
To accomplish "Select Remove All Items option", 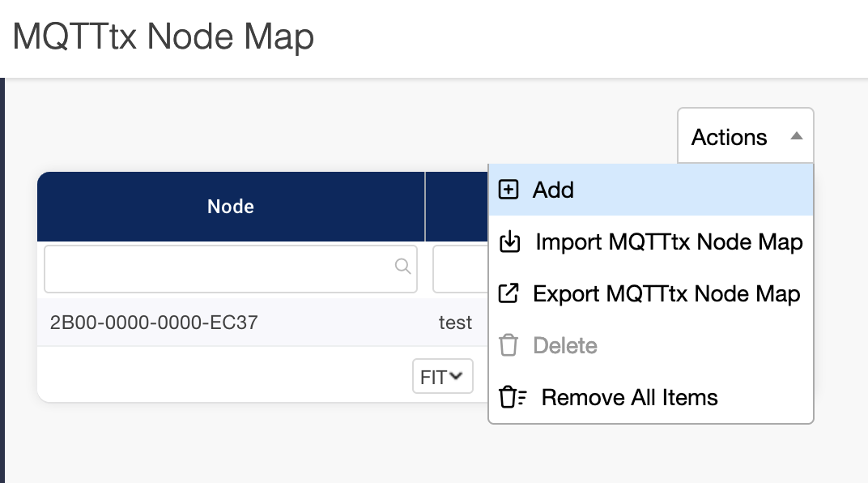I will click(629, 398).
